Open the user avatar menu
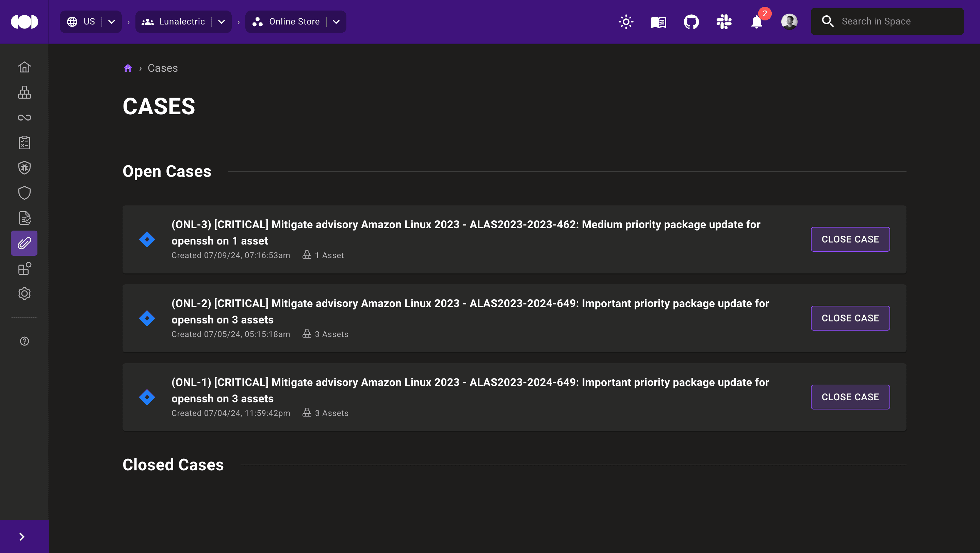Viewport: 980px width, 553px height. (789, 22)
